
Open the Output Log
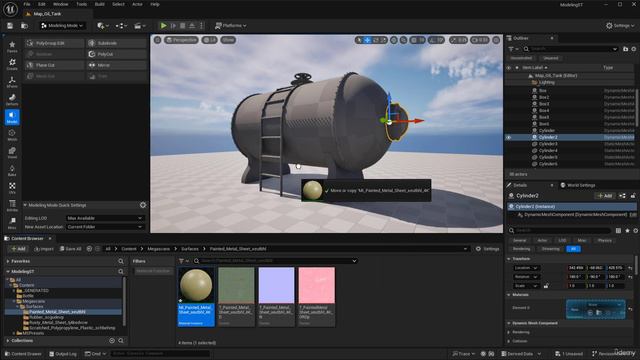click(x=63, y=353)
